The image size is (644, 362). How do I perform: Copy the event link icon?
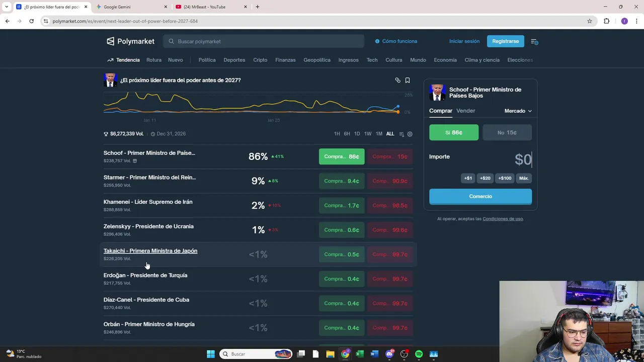pyautogui.click(x=397, y=80)
